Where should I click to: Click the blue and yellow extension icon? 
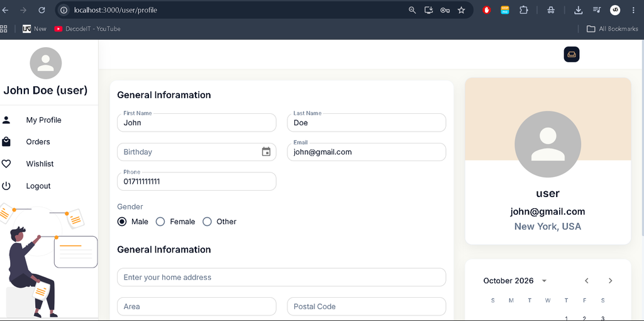click(505, 10)
